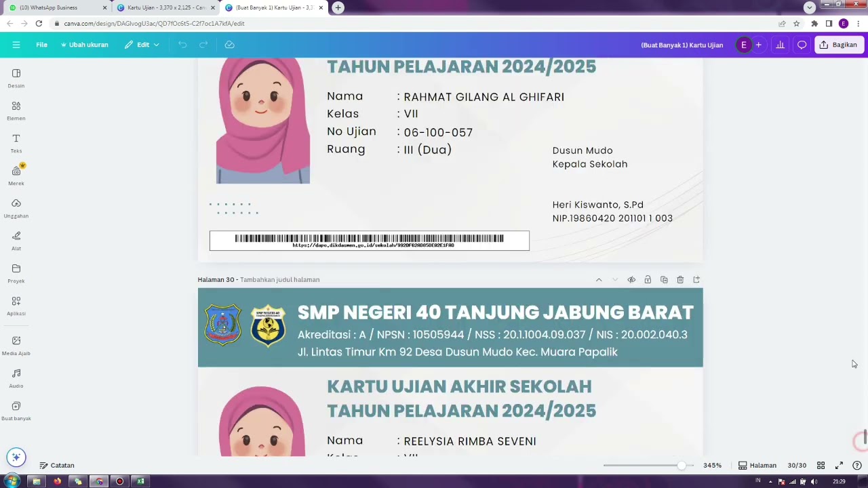This screenshot has height=488, width=868.
Task: Select exam number 06-100-057
Action: pos(438,132)
